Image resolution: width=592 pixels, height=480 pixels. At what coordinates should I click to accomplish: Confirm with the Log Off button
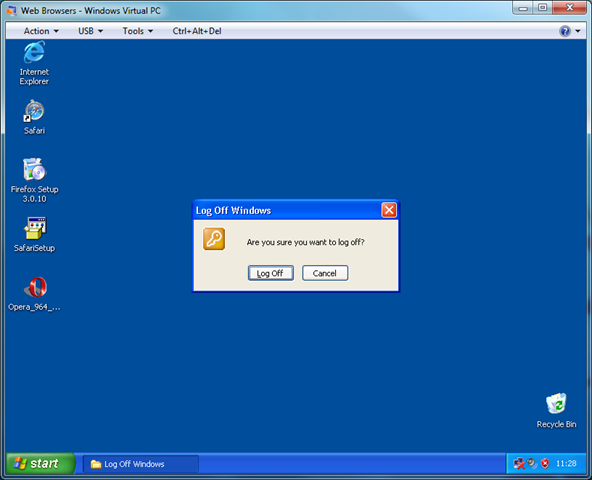coord(271,273)
